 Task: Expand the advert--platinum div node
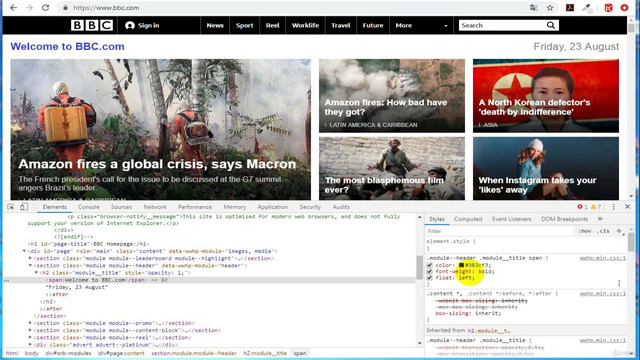(x=30, y=345)
